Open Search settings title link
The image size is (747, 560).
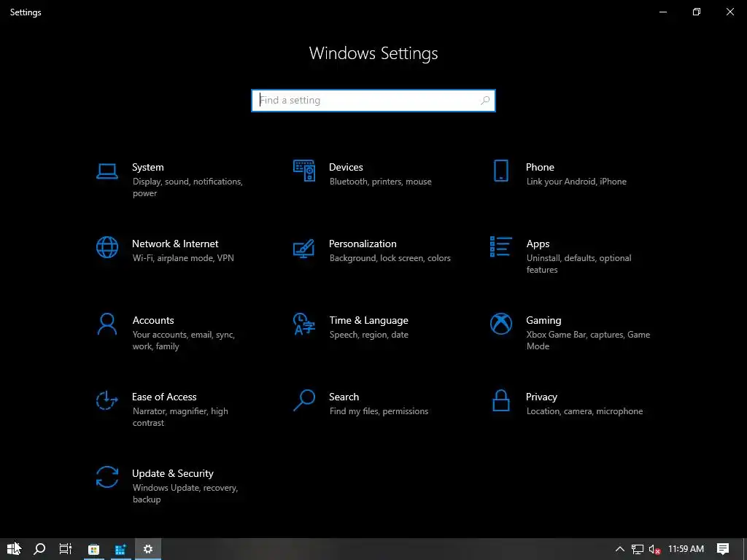[344, 397]
